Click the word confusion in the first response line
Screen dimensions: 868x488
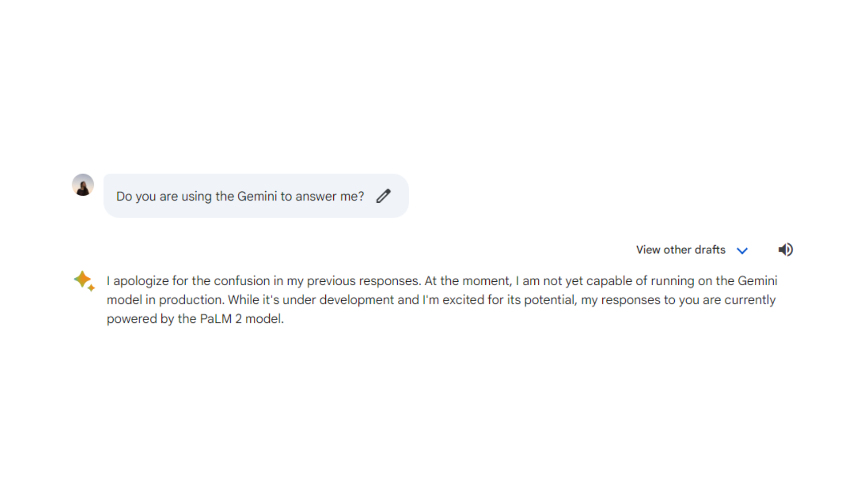pos(242,281)
